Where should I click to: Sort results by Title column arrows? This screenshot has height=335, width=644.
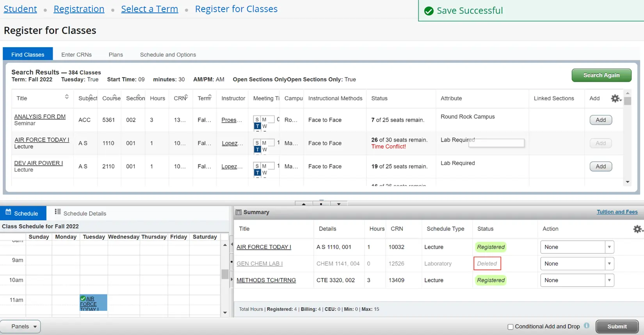[67, 97]
